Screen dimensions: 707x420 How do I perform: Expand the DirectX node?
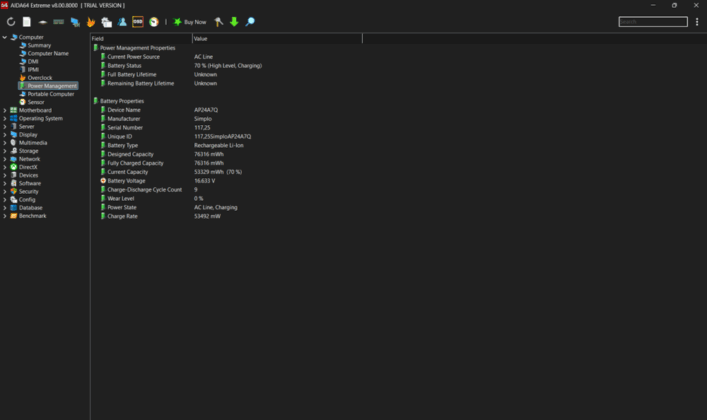5,167
